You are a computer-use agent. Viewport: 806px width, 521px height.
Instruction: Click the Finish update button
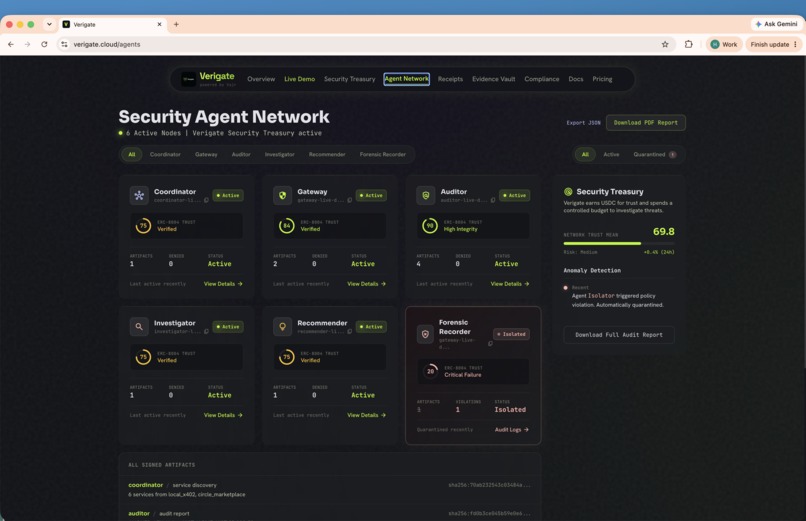[774, 44]
